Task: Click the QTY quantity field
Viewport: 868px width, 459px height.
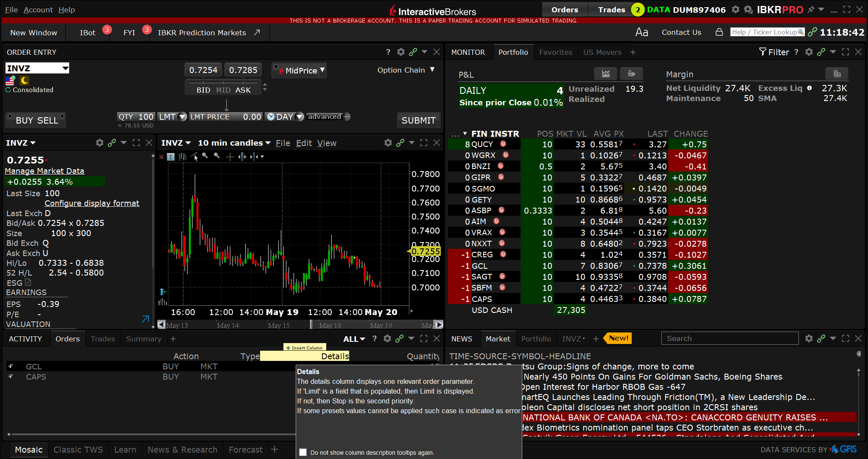Action: pyautogui.click(x=136, y=117)
